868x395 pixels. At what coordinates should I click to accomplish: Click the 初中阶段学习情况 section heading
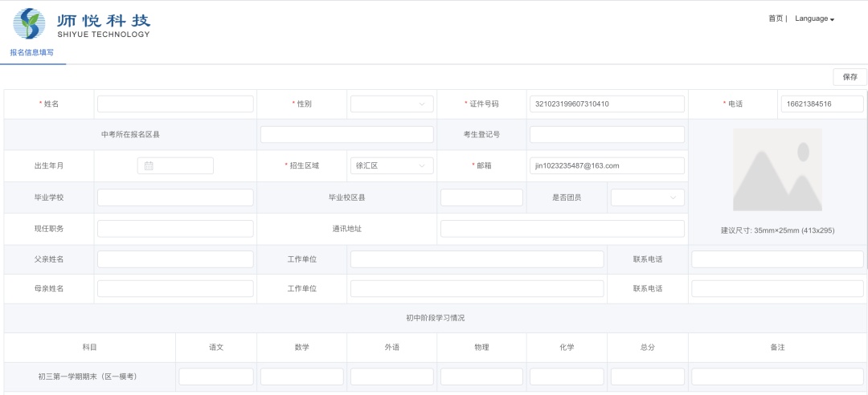click(x=435, y=318)
